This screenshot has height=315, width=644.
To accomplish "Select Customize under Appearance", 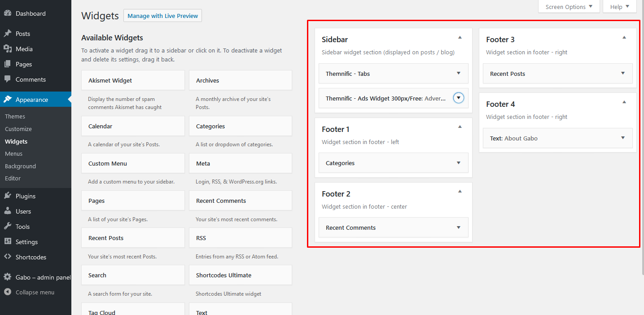I will point(18,129).
